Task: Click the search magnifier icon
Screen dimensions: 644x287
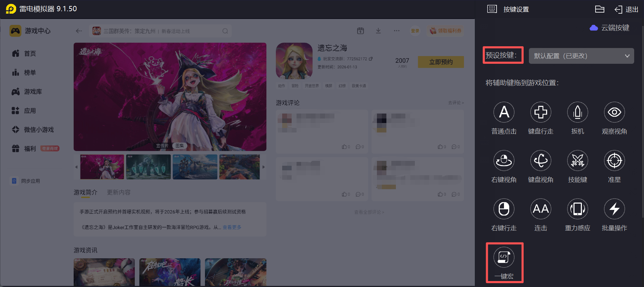Action: click(225, 31)
